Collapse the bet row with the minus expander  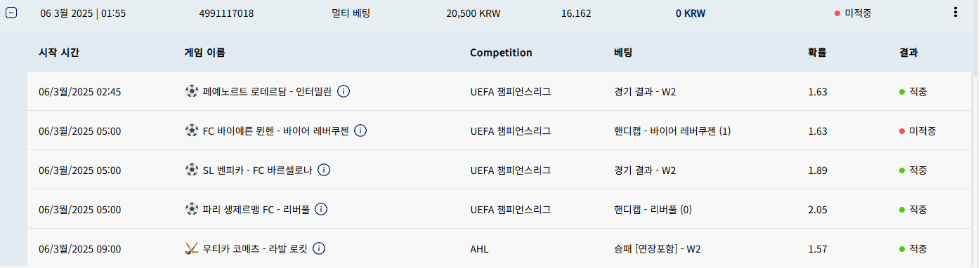(x=11, y=13)
